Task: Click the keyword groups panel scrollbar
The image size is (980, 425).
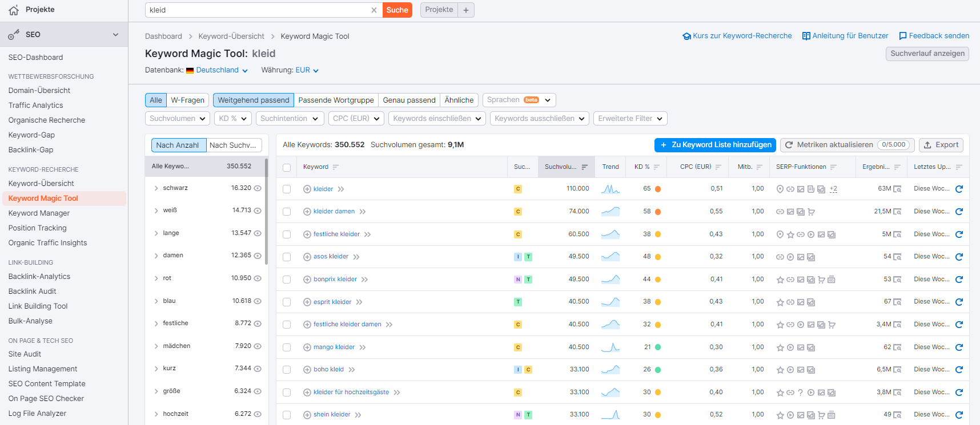Action: coord(266,211)
